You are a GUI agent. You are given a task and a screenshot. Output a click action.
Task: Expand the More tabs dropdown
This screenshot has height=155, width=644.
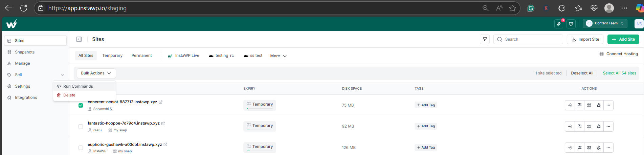[278, 56]
